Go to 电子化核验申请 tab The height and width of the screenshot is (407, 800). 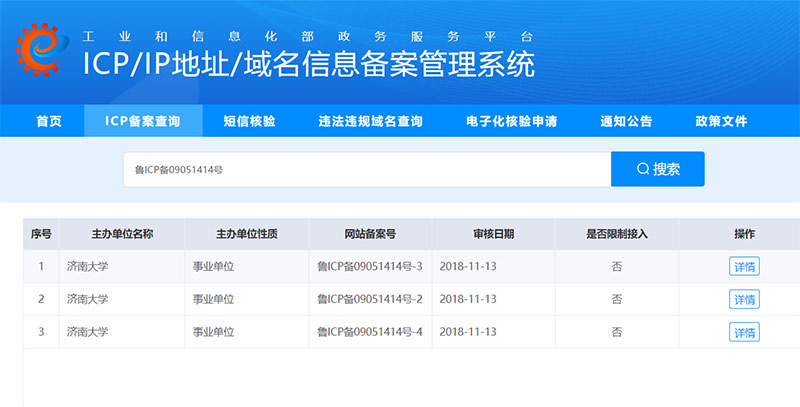pyautogui.click(x=511, y=121)
